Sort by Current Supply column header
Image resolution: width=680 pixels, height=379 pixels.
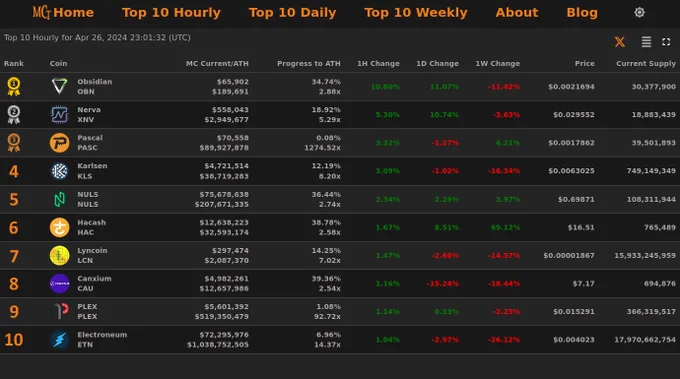646,63
